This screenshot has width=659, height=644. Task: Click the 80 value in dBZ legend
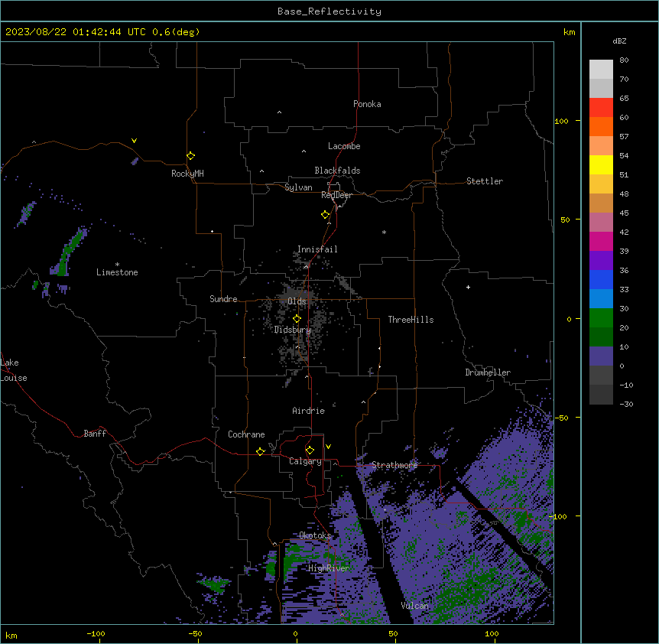pyautogui.click(x=624, y=60)
